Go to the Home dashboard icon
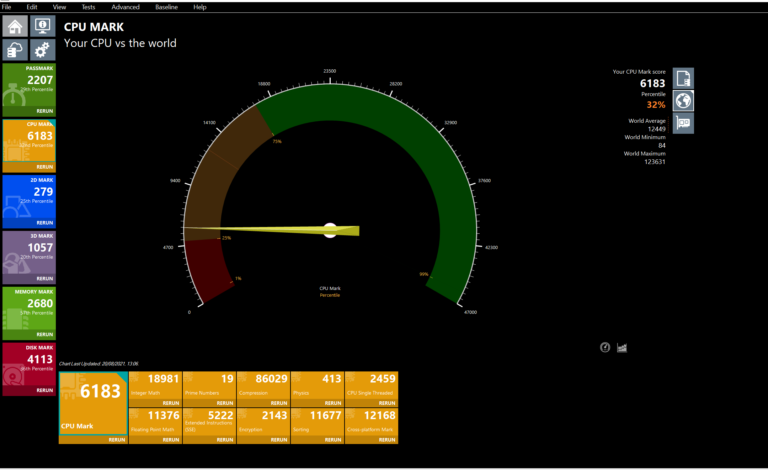Screen dimensions: 768x470 pos(16,27)
